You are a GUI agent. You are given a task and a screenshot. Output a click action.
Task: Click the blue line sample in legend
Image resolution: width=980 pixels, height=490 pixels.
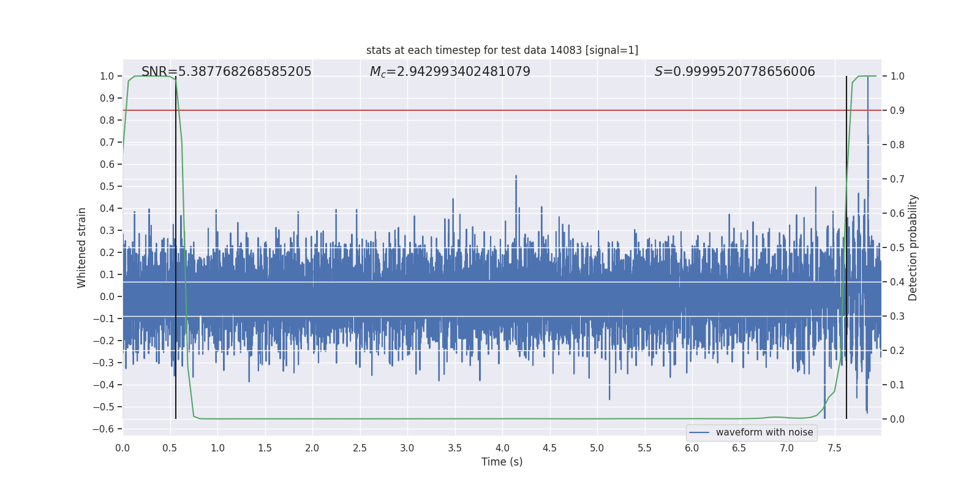699,432
